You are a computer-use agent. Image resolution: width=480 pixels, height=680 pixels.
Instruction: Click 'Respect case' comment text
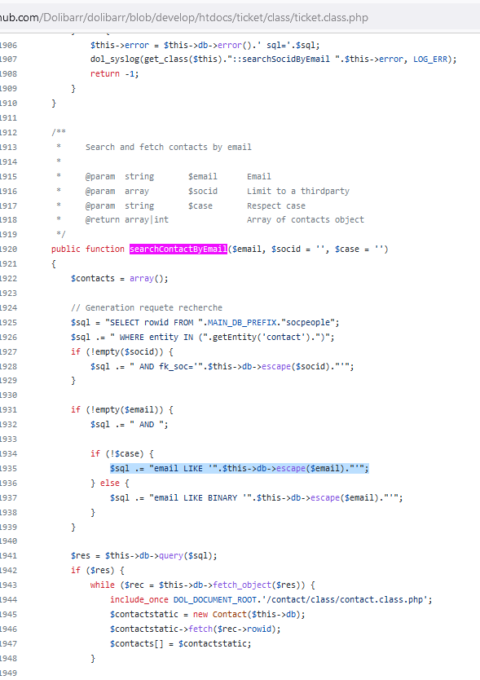[276, 206]
